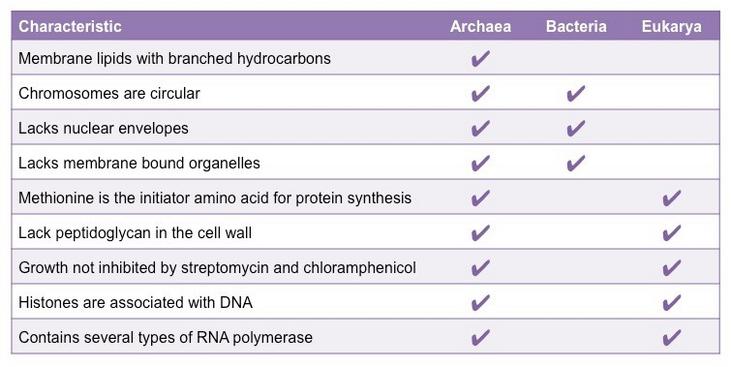Image resolution: width=731 pixels, height=367 pixels.
Task: Click Bacteria checkmark in nuclear envelopes row
Action: point(576,128)
